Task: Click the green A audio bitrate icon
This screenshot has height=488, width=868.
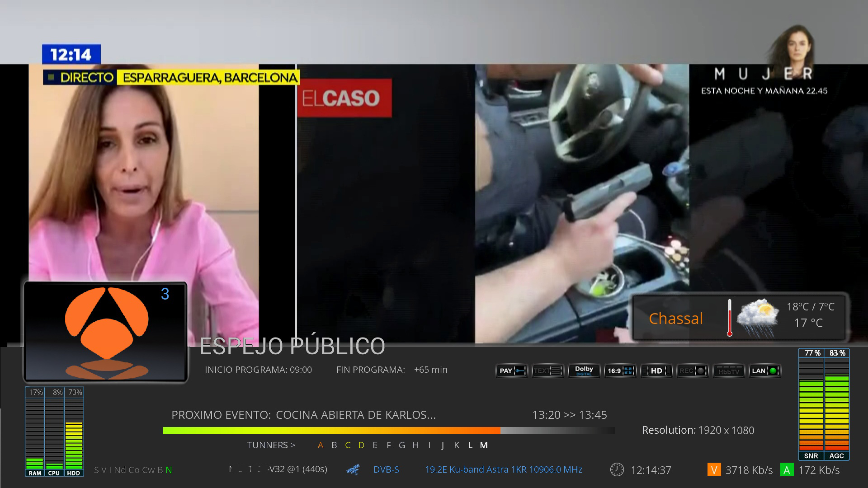Action: [787, 470]
